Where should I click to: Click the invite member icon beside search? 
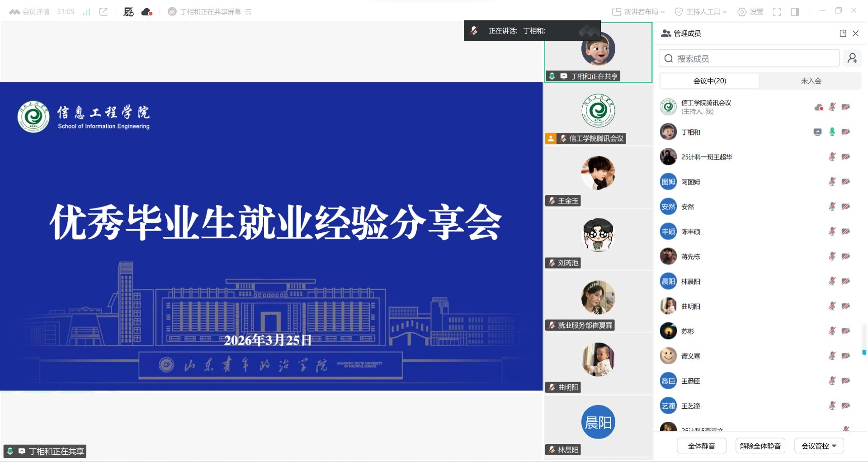[x=852, y=58]
